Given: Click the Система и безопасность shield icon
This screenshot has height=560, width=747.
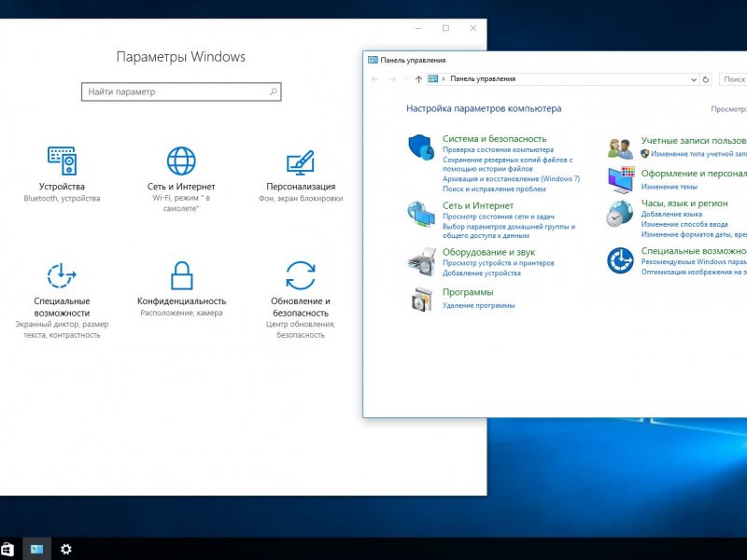Looking at the screenshot, I should pyautogui.click(x=421, y=147).
